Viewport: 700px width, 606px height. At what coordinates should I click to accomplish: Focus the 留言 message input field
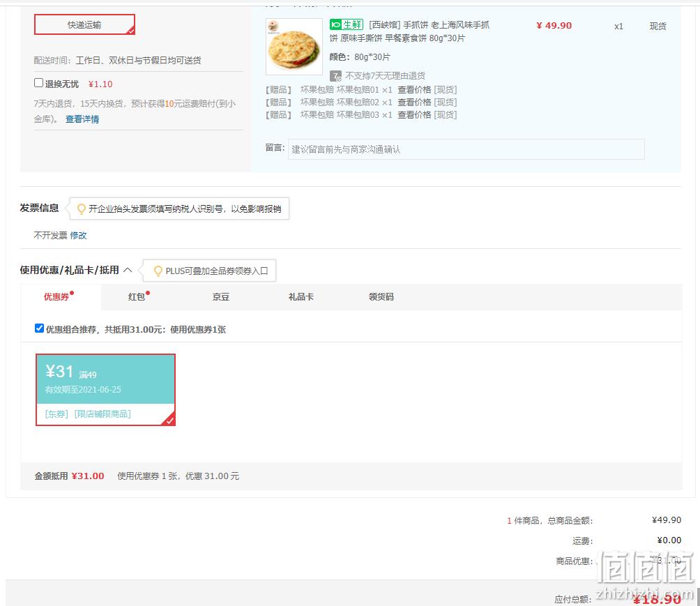pyautogui.click(x=466, y=149)
